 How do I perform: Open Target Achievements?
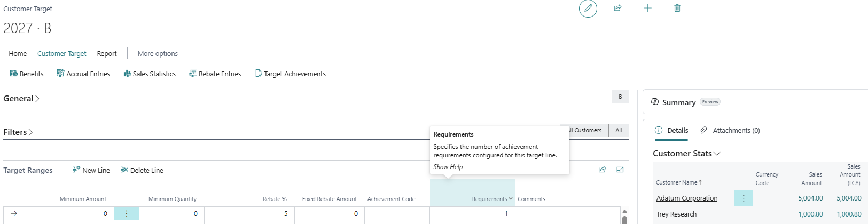(x=291, y=74)
